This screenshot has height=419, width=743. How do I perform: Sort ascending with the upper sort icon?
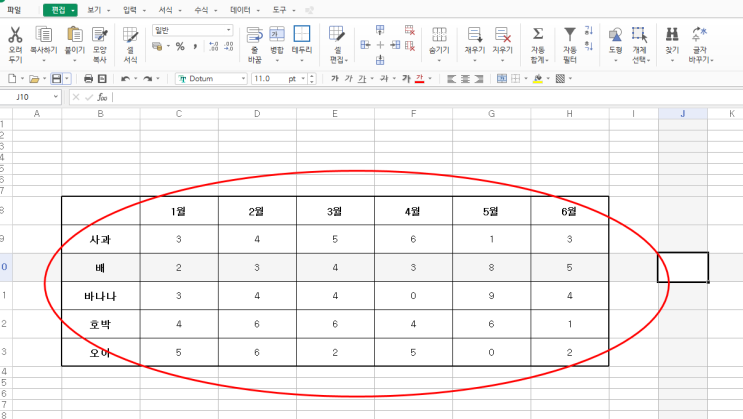589,30
